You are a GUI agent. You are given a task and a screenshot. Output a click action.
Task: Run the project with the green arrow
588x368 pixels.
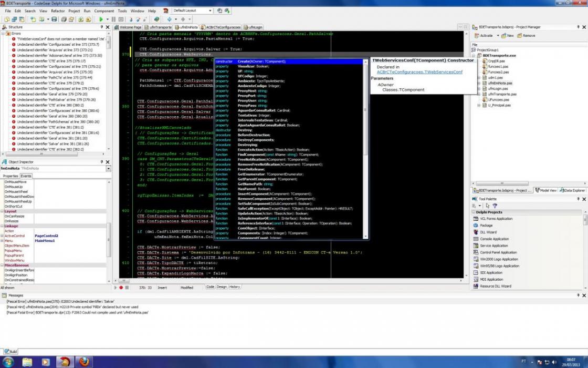pos(101,19)
